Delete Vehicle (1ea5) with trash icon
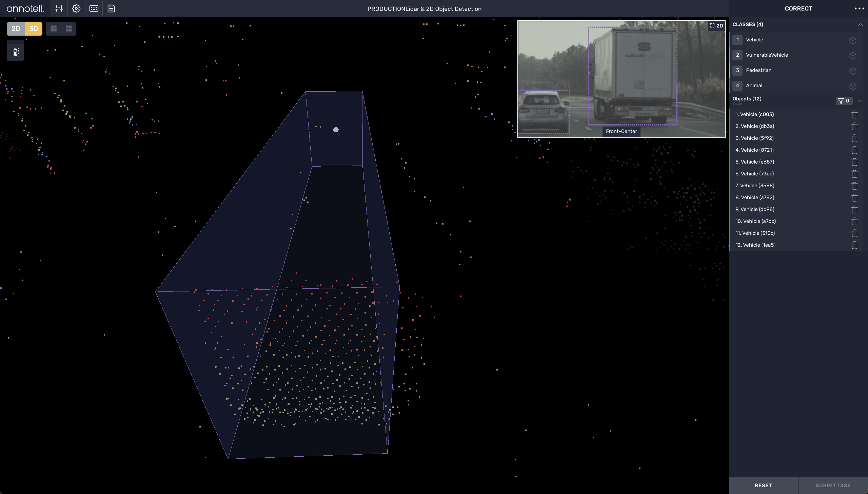 pyautogui.click(x=854, y=245)
